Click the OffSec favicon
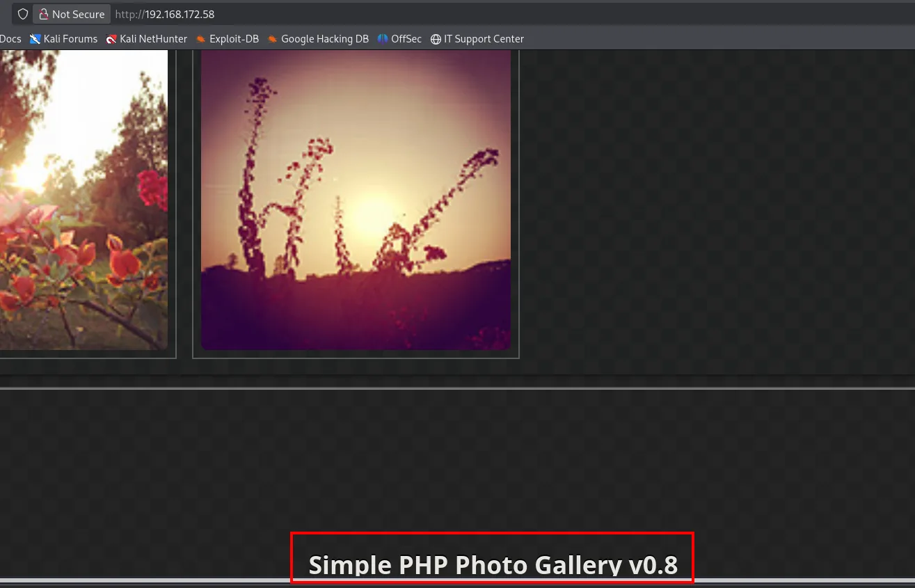915x588 pixels. coord(383,39)
